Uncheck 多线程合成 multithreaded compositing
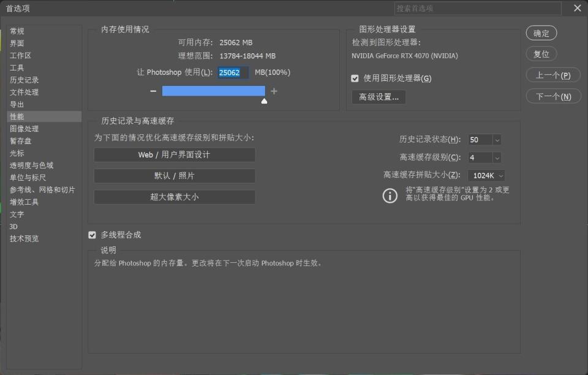 [x=92, y=235]
